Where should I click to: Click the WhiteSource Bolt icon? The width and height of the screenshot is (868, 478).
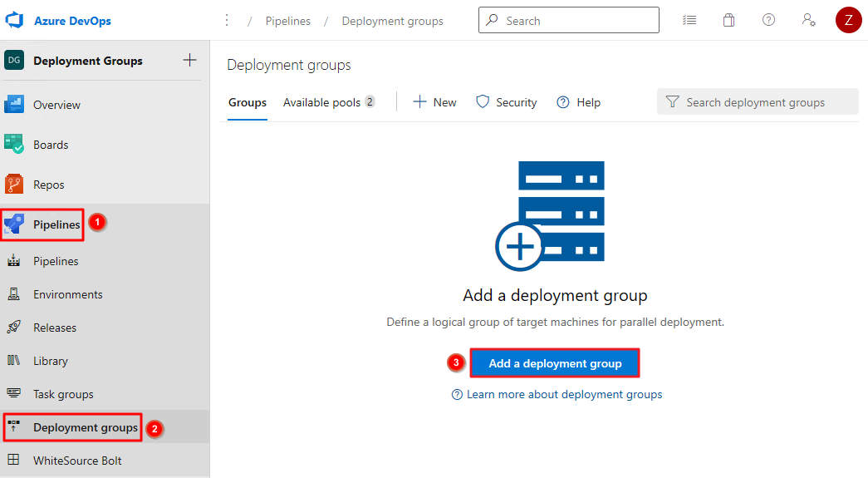pyautogui.click(x=14, y=460)
